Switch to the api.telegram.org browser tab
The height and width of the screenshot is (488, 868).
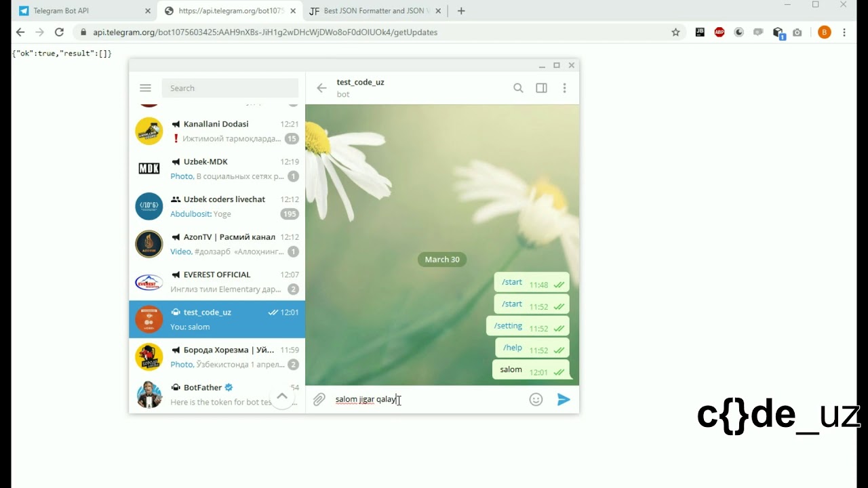click(229, 11)
